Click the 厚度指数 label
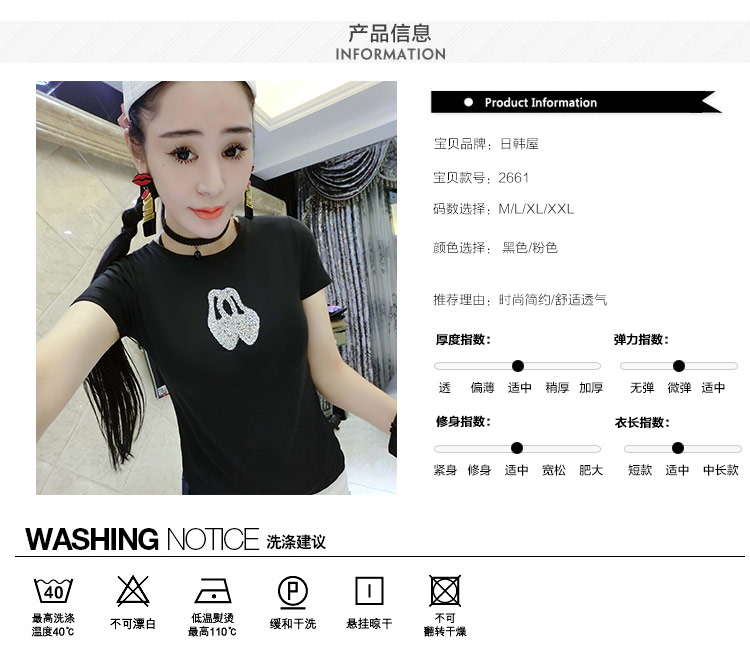The image size is (750, 654). [x=463, y=340]
